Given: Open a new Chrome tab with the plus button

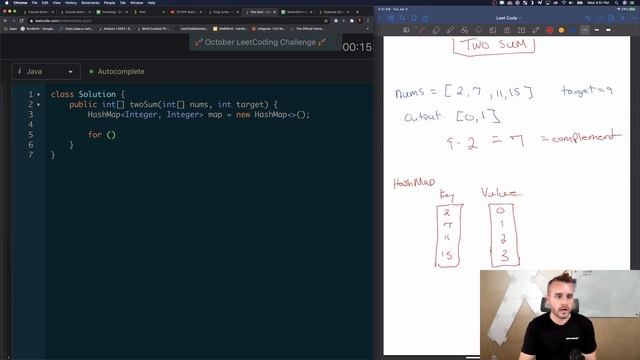Looking at the screenshot, I should tap(357, 12).
